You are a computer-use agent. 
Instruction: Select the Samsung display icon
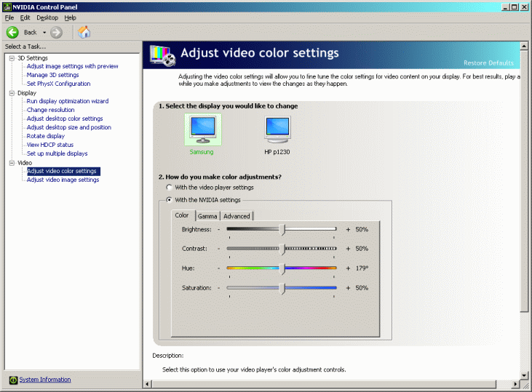click(203, 129)
